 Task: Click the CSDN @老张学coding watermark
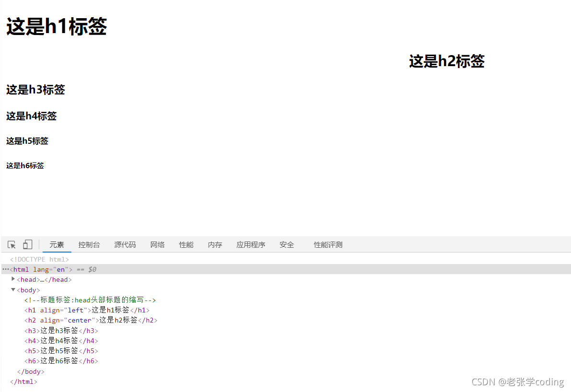tap(517, 382)
